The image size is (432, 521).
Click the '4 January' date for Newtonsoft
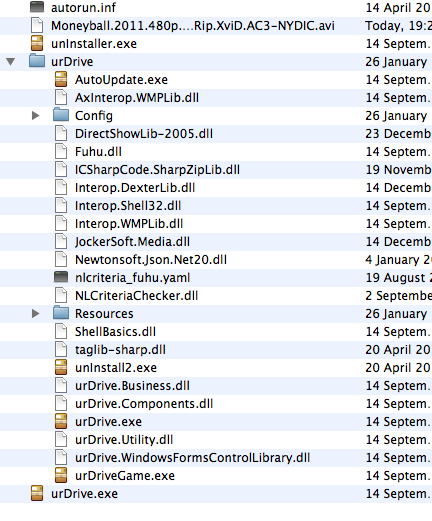[x=399, y=260]
